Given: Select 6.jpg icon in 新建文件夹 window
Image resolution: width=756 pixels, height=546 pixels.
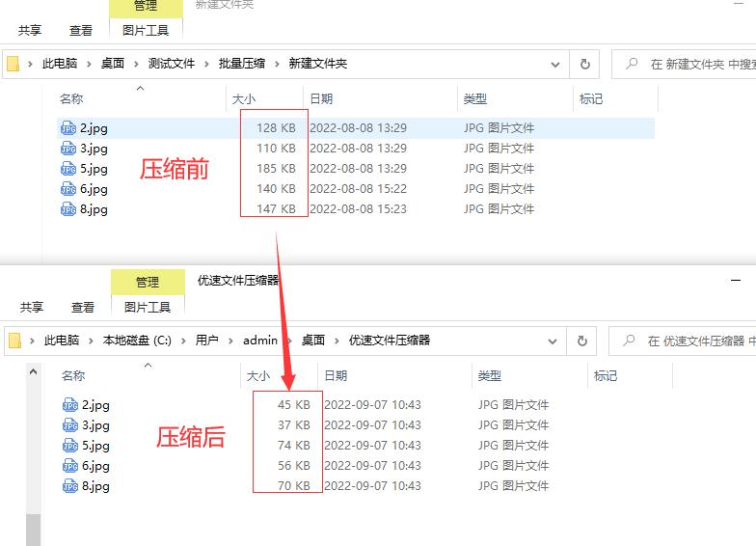Looking at the screenshot, I should click(68, 189).
